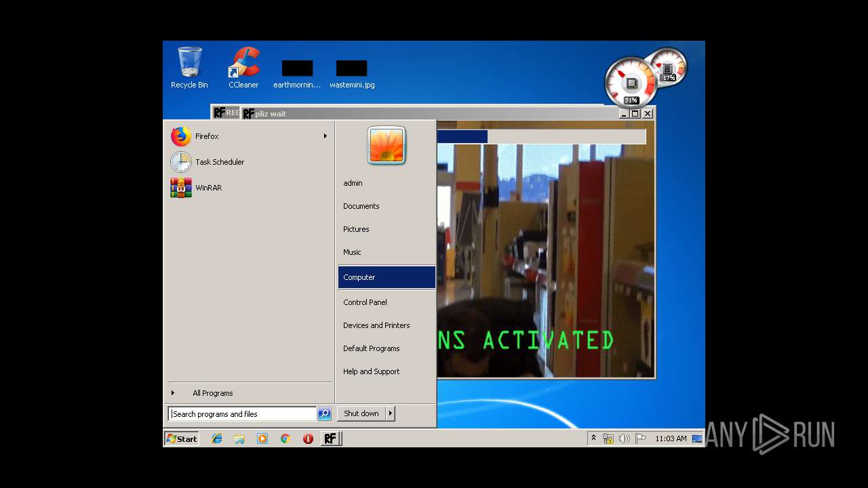Maximize the pliz wait window

(635, 114)
